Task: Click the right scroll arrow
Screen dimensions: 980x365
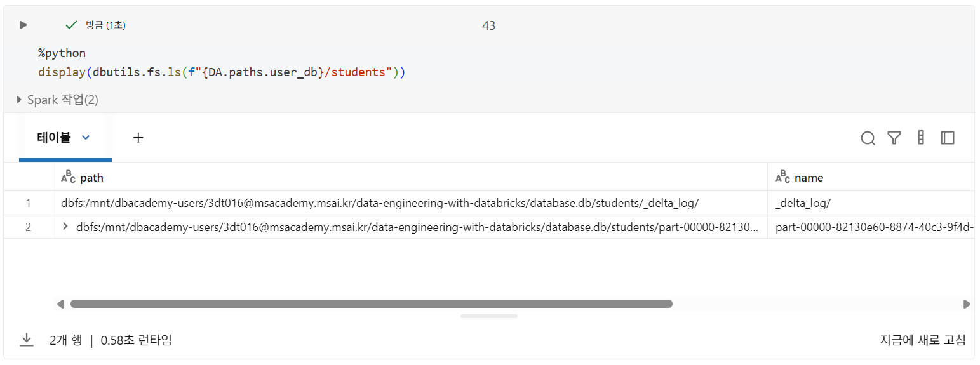Action: point(967,304)
